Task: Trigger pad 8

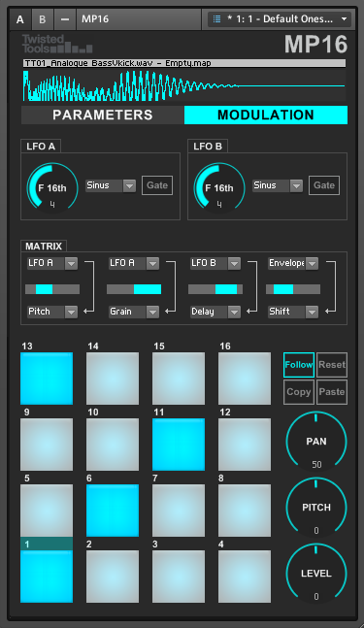Action: point(245,511)
